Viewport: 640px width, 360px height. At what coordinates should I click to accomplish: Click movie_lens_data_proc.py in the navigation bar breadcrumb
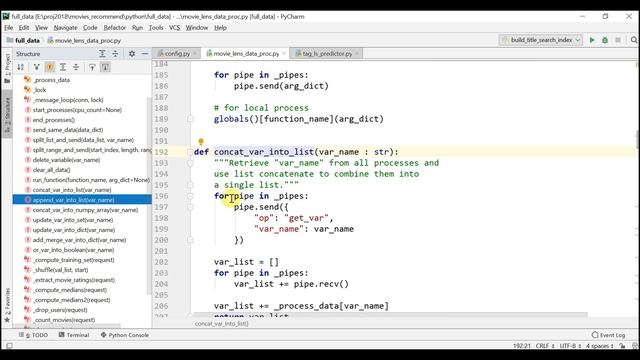click(84, 40)
